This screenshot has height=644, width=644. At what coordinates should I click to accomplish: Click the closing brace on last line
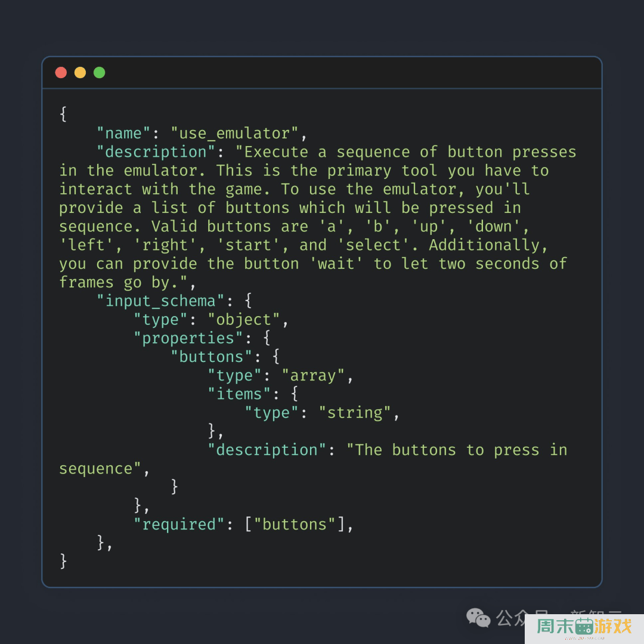coord(63,561)
